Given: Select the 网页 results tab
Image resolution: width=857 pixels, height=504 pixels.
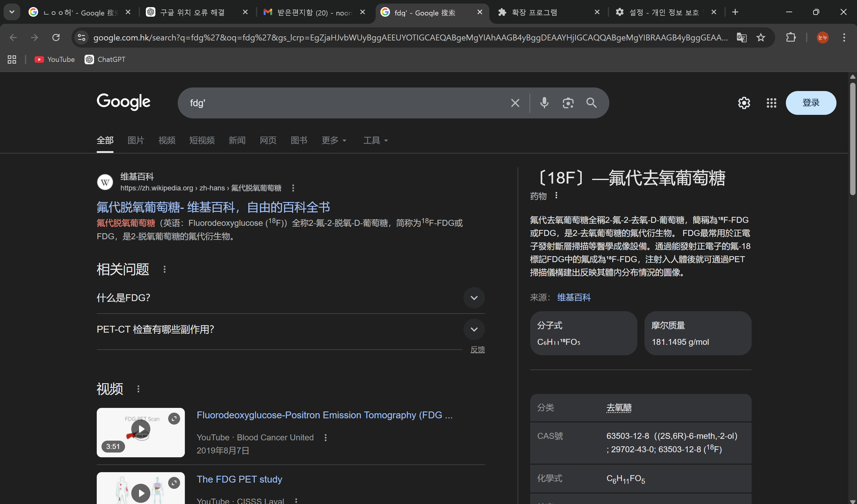Looking at the screenshot, I should point(268,140).
